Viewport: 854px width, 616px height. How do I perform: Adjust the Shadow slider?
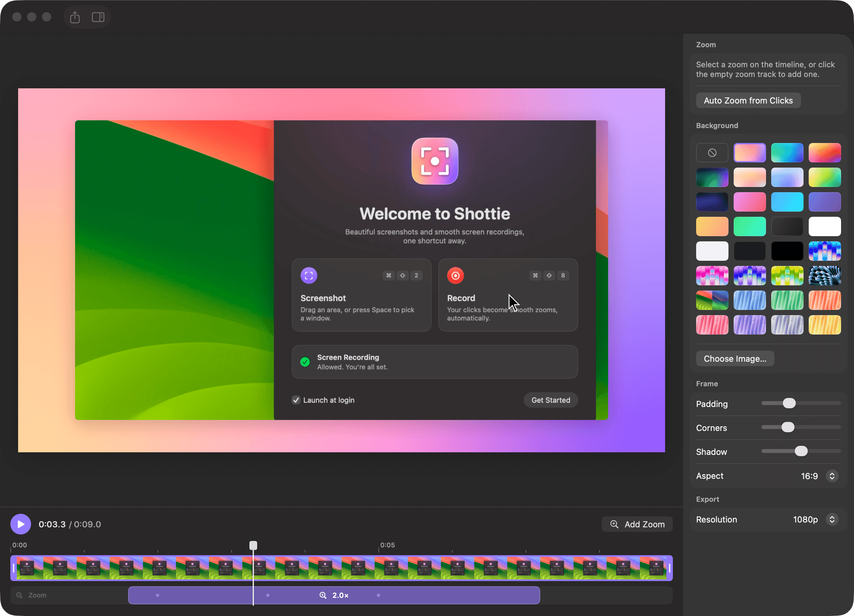(801, 451)
